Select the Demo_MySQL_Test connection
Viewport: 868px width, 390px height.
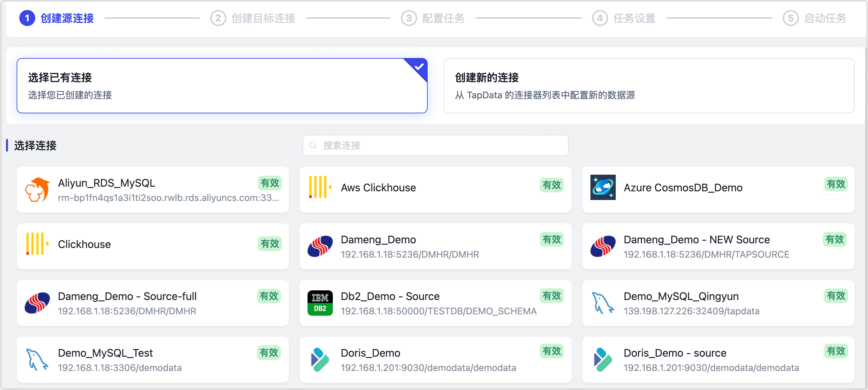tap(153, 360)
